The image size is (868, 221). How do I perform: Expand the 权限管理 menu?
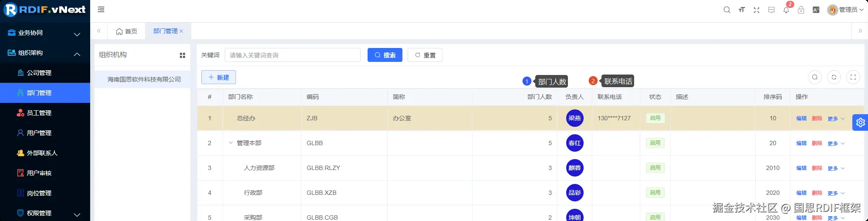click(45, 213)
